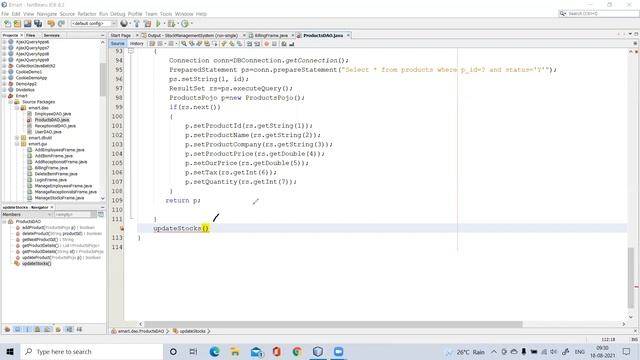Click the web browser globe icon
Viewport: 640px width, 360px height.
pos(124,24)
